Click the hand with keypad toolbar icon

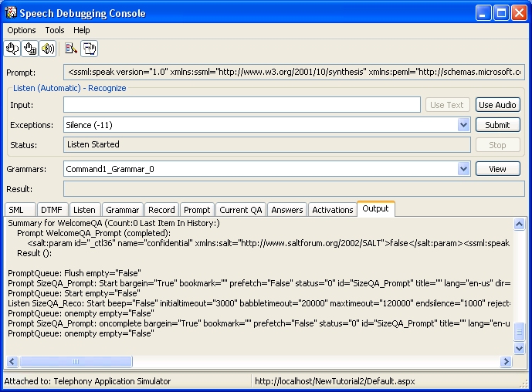pos(30,49)
